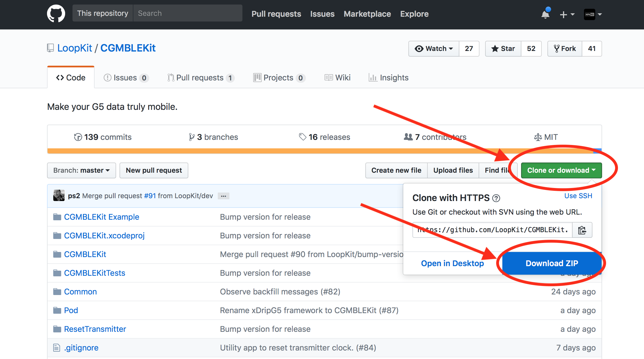Click the Issues tab icon
Image resolution: width=644 pixels, height=359 pixels.
[107, 77]
